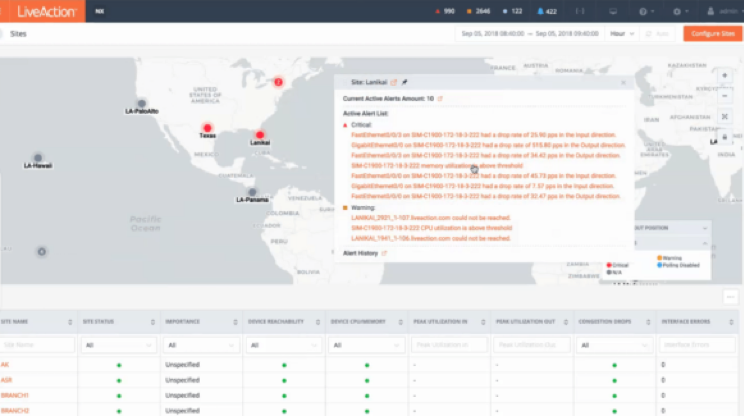
Task: Click the Site Name filter input field
Action: [x=37, y=344]
